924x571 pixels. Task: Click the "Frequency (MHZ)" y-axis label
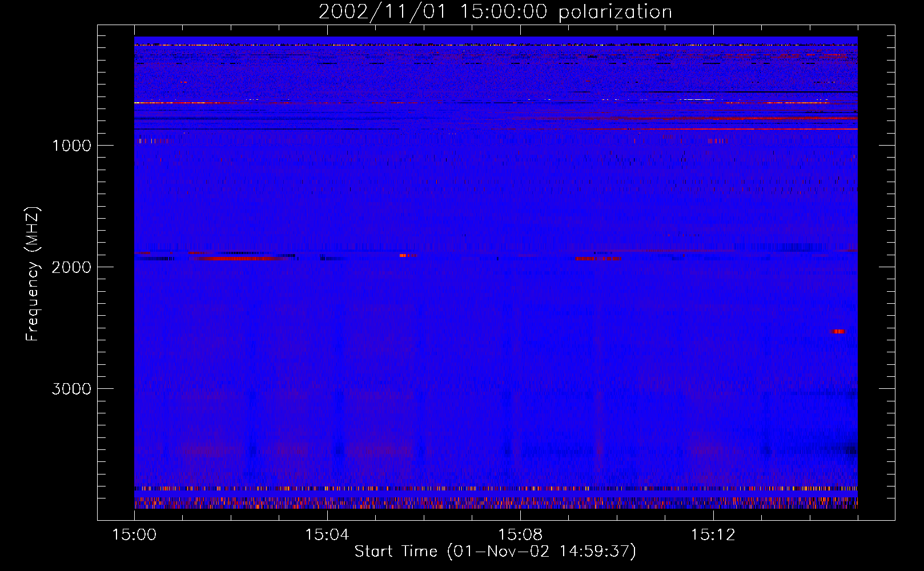click(x=33, y=274)
